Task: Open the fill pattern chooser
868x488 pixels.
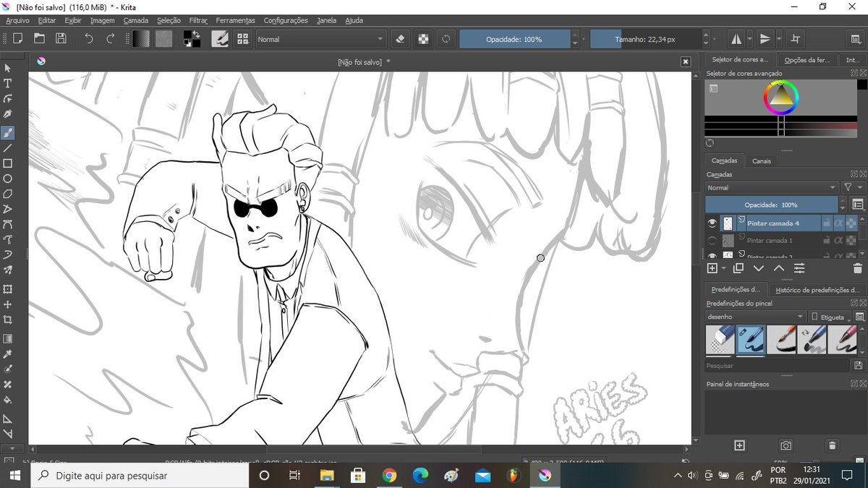Action: tap(164, 38)
